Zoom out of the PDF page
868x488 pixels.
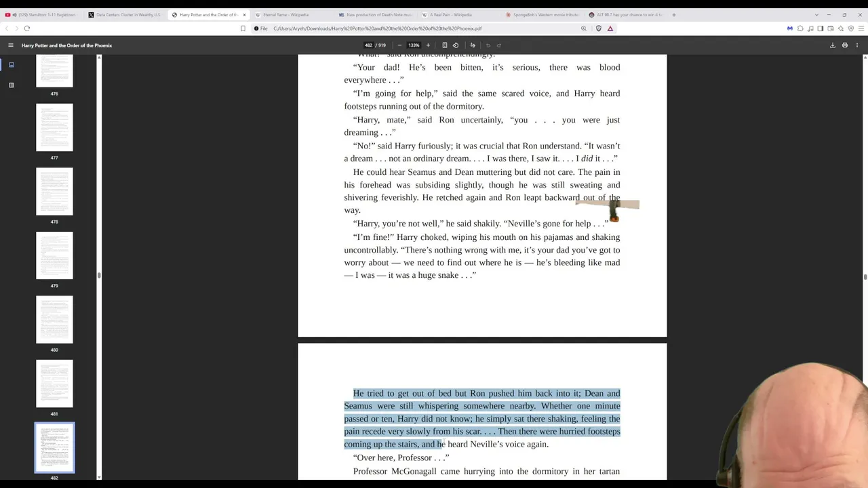(x=399, y=45)
